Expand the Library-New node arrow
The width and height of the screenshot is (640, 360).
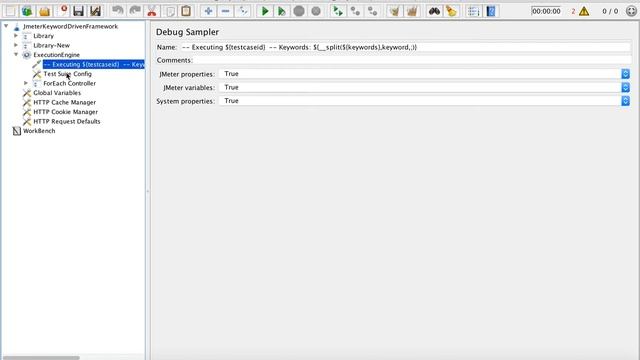tap(16, 45)
